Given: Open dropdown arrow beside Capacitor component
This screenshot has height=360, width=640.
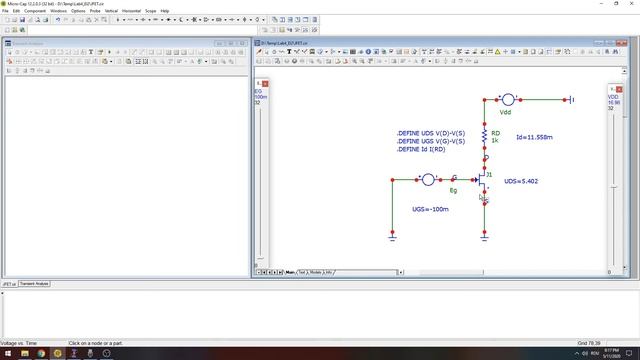Looking at the screenshot, I should (149, 20).
